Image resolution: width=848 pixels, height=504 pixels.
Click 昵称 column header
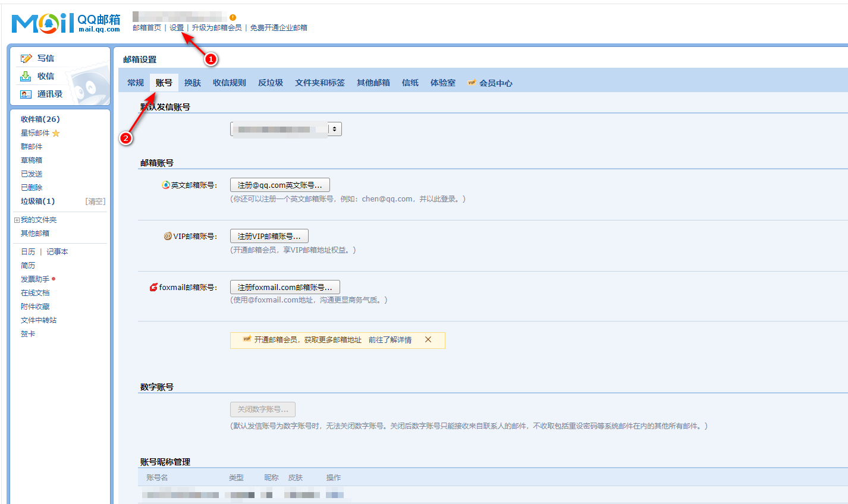[x=271, y=478]
